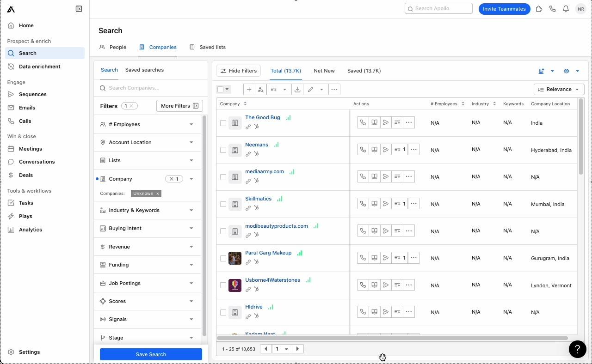
Task: Open more options for Skillmatics row
Action: pyautogui.click(x=413, y=204)
